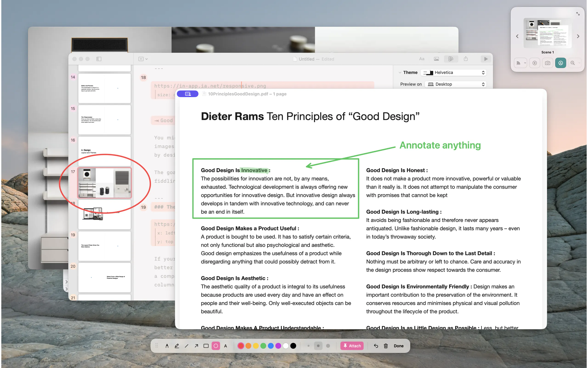The image size is (588, 368).
Task: Click the pink Attach button
Action: pyautogui.click(x=352, y=346)
